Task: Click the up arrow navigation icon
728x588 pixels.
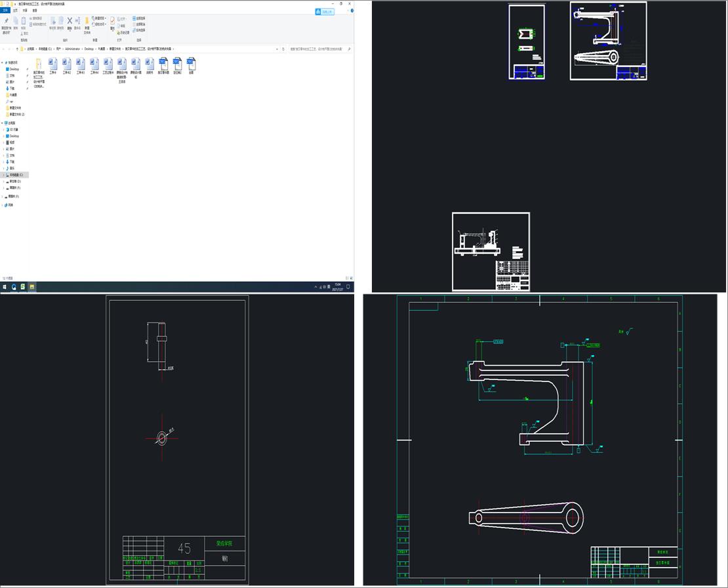Action: [17, 49]
